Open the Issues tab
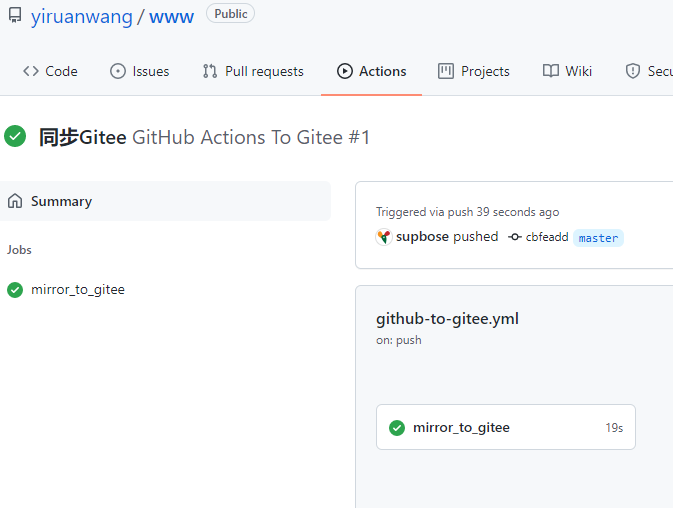The image size is (673, 508). pyautogui.click(x=139, y=71)
